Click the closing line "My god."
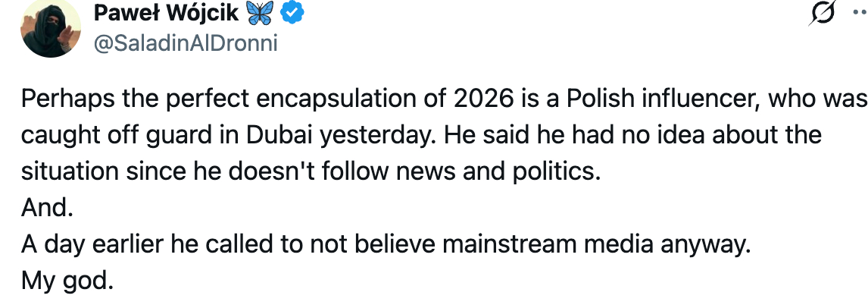The width and height of the screenshot is (868, 308). point(67,280)
